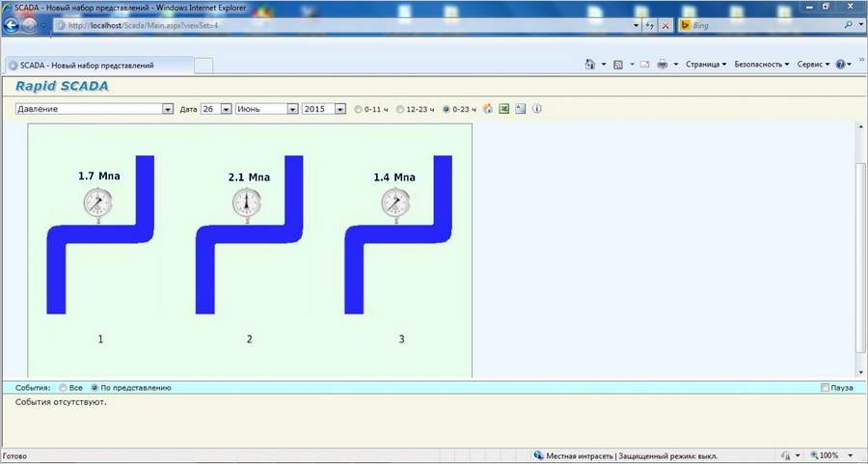Expand the year dropdown showing 2015

[x=339, y=109]
